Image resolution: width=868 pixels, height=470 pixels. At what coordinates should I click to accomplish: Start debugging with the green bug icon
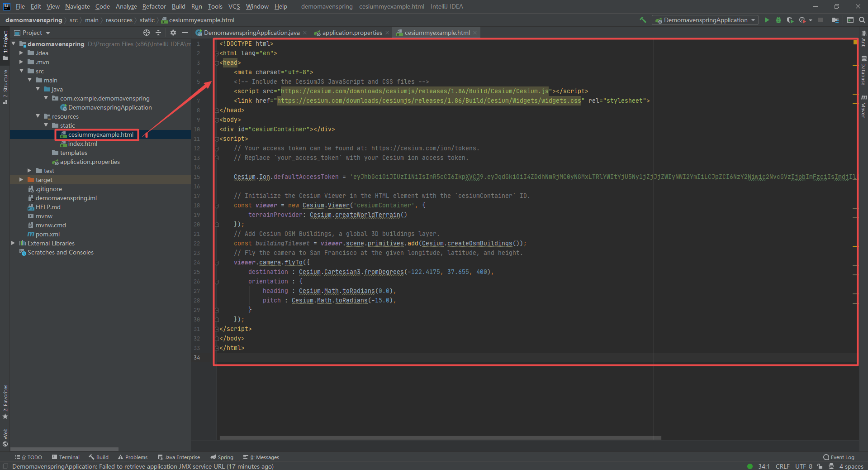(778, 20)
